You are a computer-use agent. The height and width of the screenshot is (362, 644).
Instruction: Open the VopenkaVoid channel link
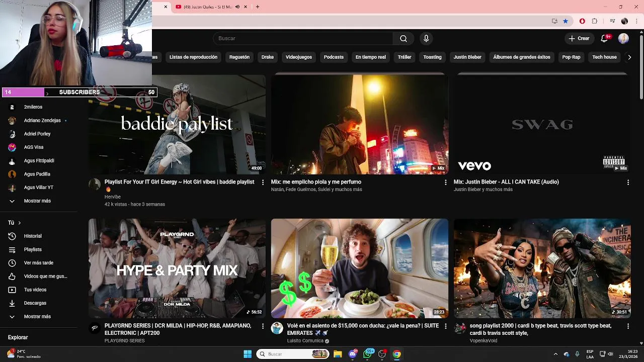484,341
